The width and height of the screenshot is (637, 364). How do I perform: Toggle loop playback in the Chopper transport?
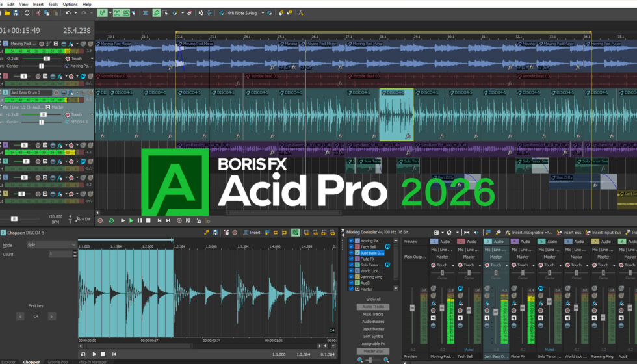click(x=83, y=354)
